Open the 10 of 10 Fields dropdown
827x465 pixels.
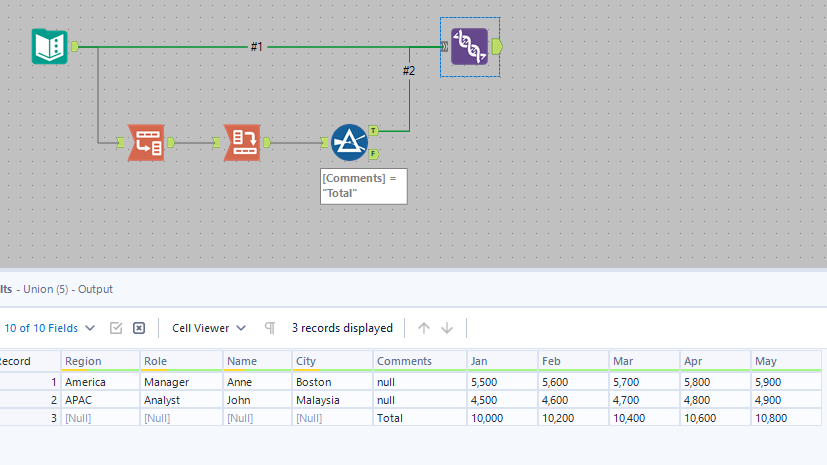tap(50, 328)
